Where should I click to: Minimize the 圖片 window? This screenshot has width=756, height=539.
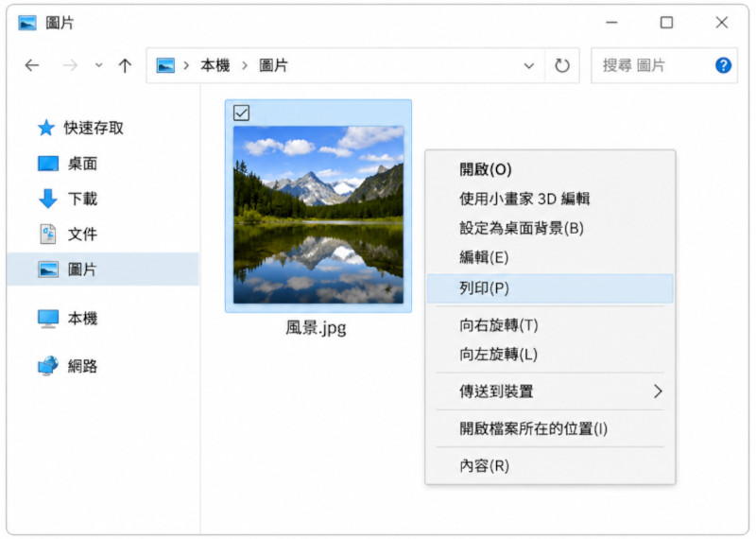click(x=611, y=23)
